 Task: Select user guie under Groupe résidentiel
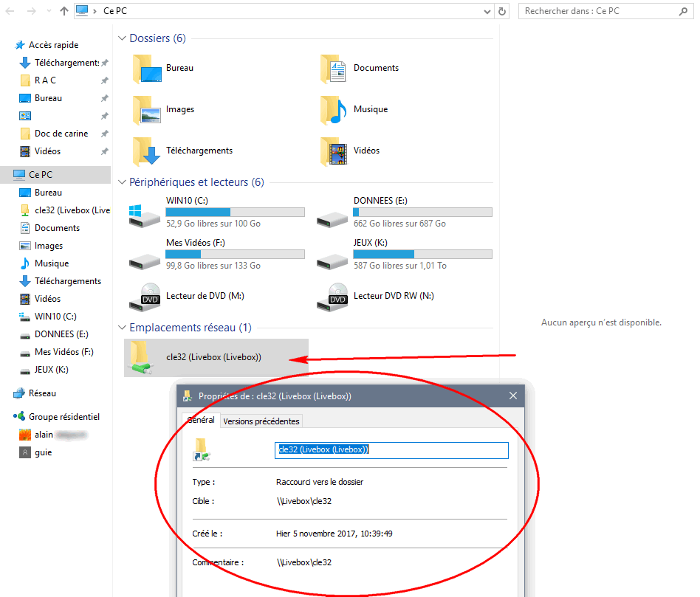pyautogui.click(x=44, y=452)
